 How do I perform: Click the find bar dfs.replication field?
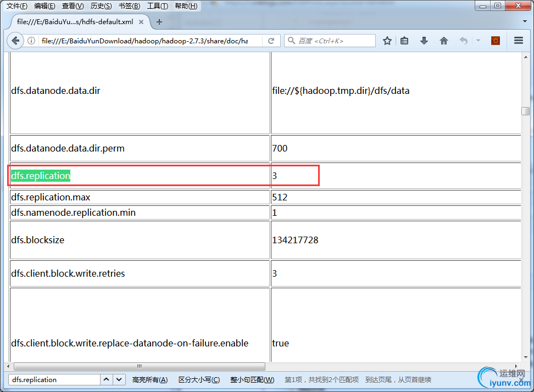point(54,380)
